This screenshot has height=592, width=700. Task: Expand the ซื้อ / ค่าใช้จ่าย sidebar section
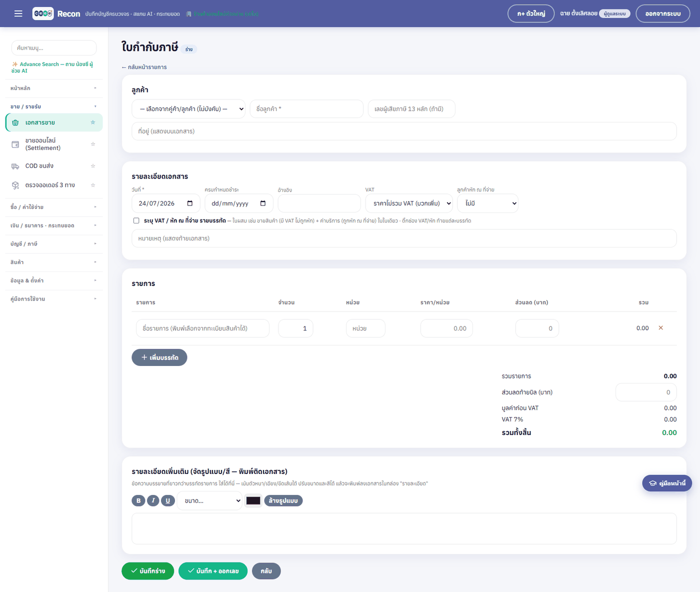[x=53, y=207]
